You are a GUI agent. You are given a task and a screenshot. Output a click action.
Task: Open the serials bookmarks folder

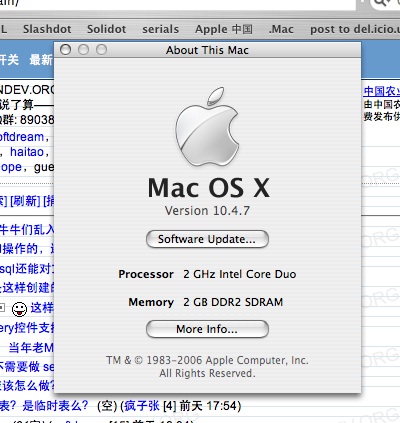click(x=160, y=29)
